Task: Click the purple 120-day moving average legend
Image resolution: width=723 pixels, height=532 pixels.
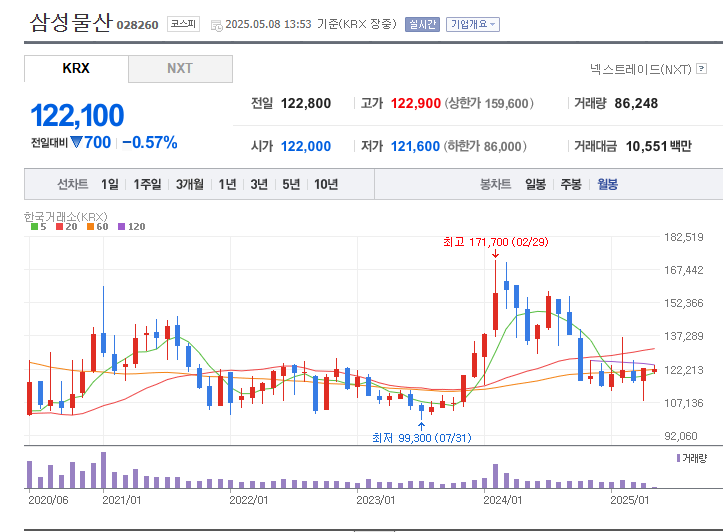Action: pos(131,226)
